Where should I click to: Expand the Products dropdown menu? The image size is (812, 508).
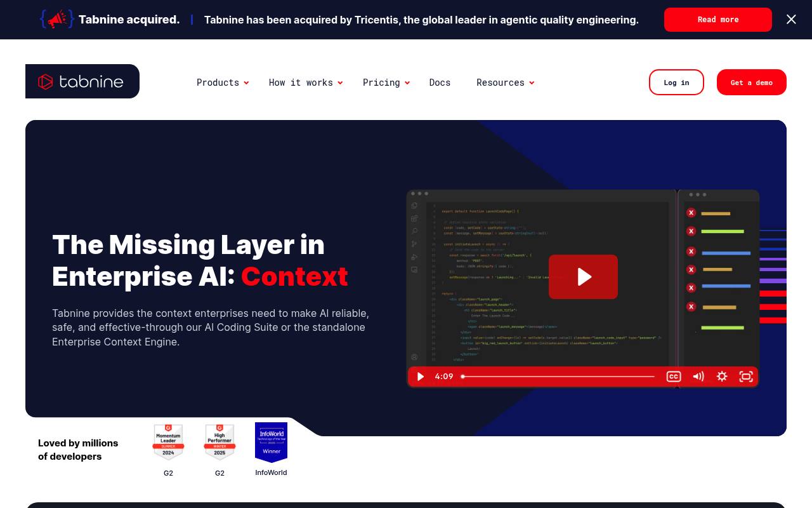pyautogui.click(x=223, y=83)
